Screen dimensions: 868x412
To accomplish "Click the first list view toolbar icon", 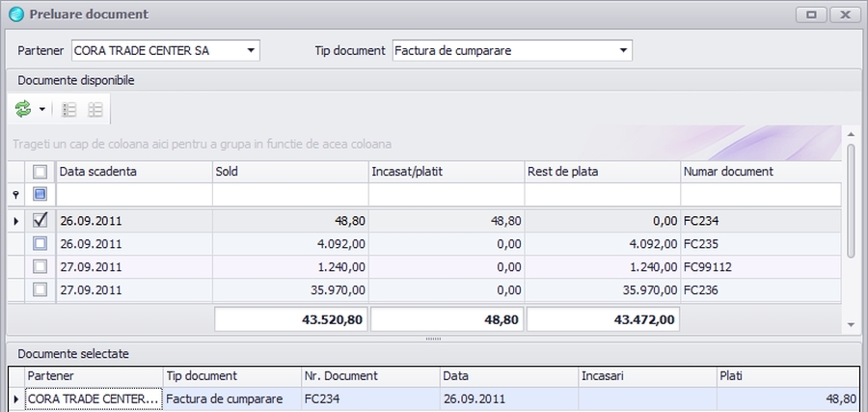I will pos(69,110).
